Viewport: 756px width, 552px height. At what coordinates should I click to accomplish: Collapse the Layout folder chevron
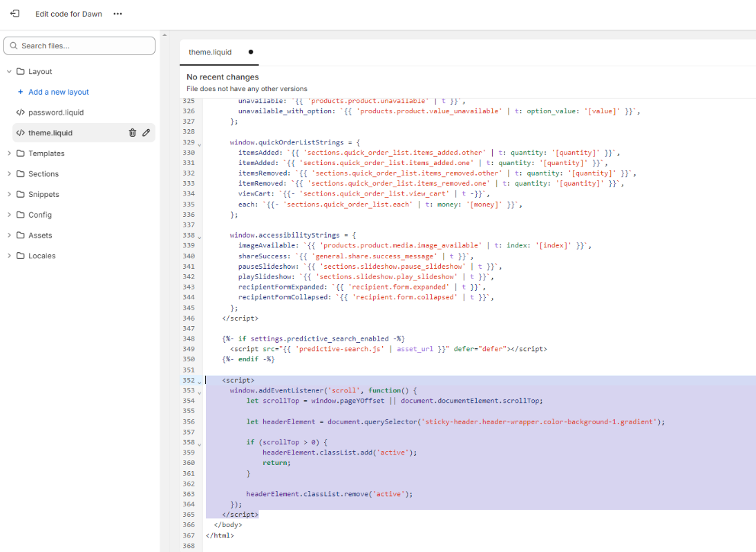click(9, 72)
